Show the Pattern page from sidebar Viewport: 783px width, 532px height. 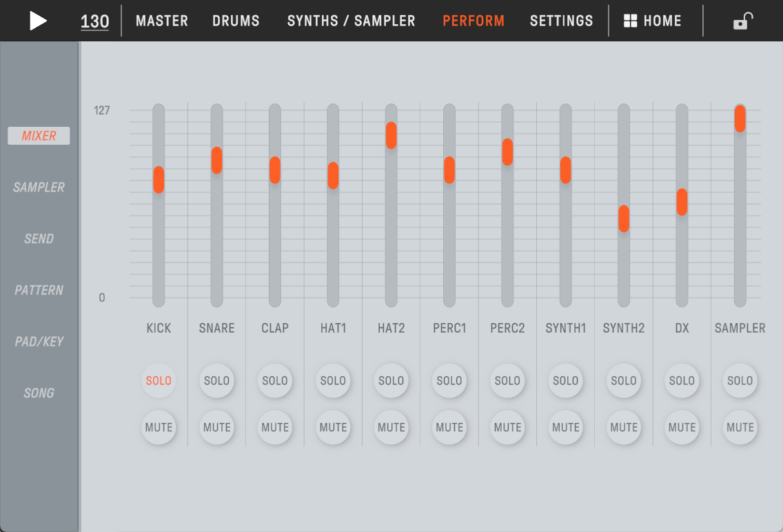[x=39, y=290]
